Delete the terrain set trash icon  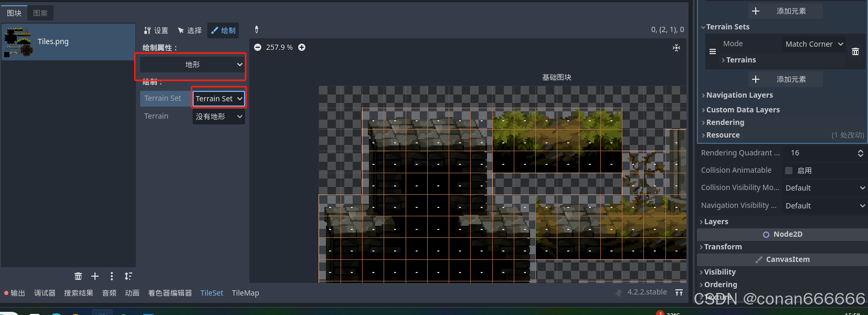[x=855, y=51]
